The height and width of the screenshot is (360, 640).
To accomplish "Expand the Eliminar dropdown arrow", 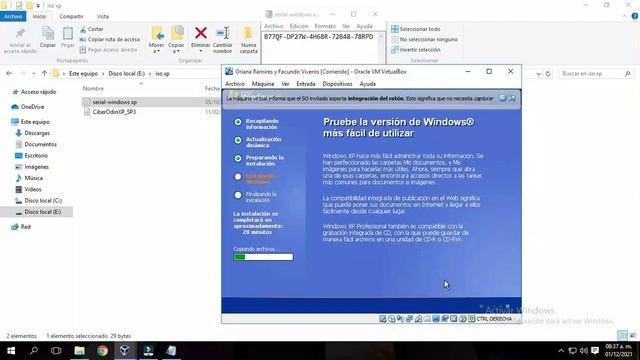I will (x=200, y=51).
